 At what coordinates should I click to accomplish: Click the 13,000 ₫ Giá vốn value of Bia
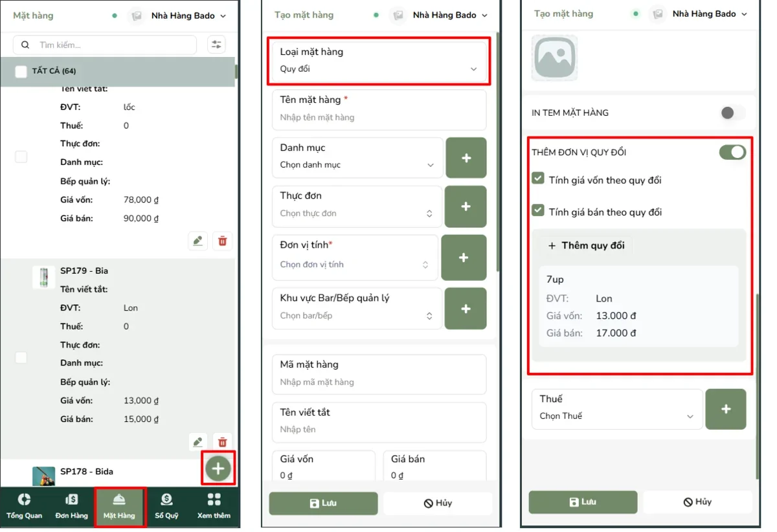141,401
